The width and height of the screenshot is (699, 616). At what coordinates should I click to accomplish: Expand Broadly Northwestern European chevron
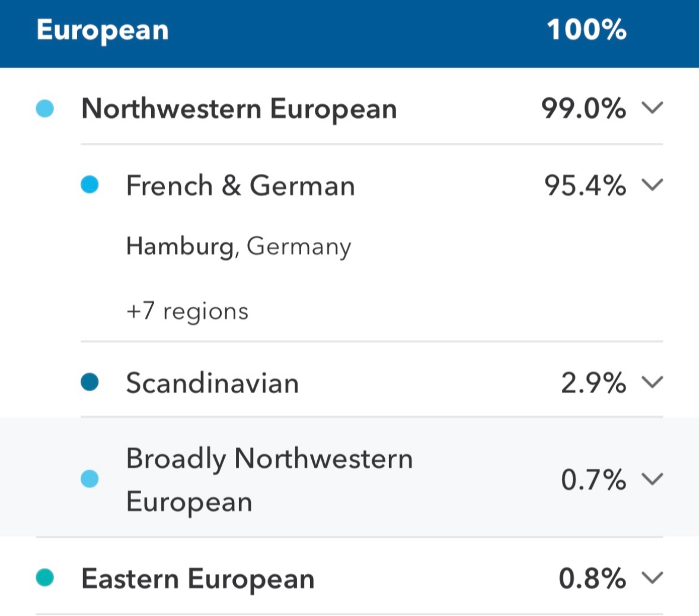coord(652,479)
